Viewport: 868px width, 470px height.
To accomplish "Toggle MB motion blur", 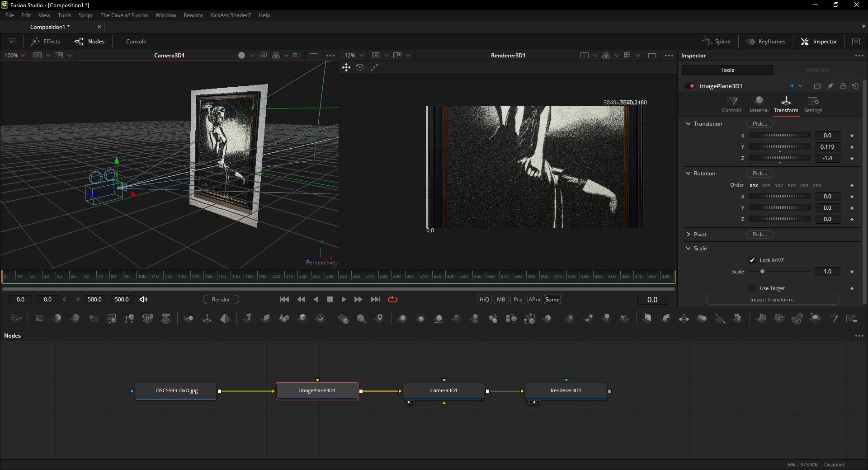I will tap(501, 299).
